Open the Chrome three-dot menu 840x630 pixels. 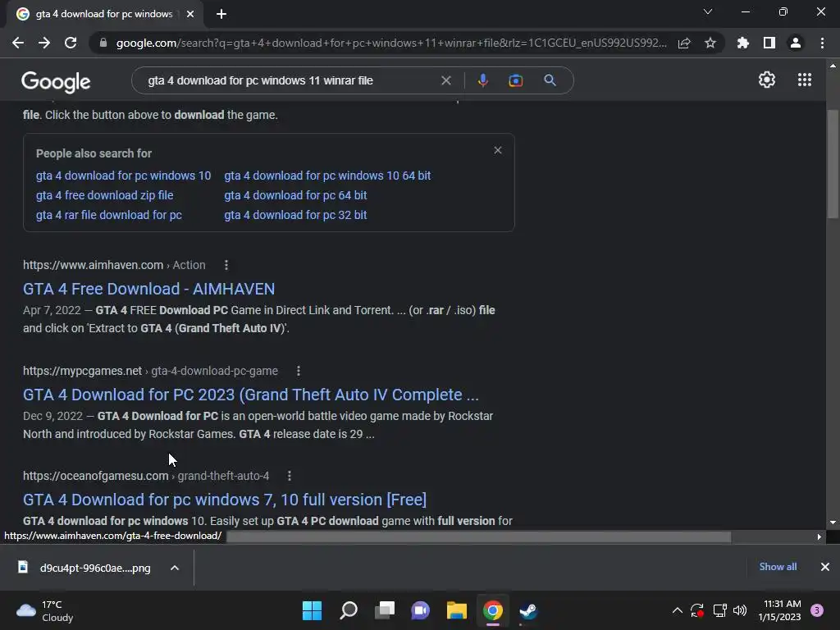coord(822,43)
